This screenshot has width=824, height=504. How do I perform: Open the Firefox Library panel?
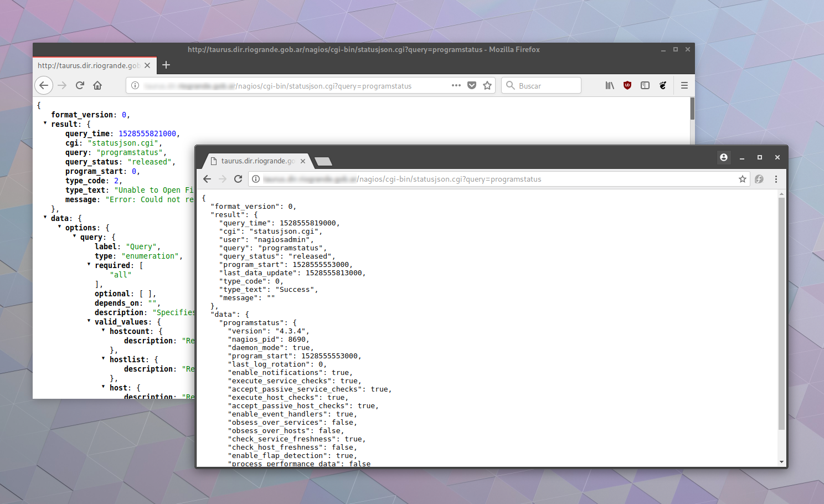pyautogui.click(x=610, y=85)
